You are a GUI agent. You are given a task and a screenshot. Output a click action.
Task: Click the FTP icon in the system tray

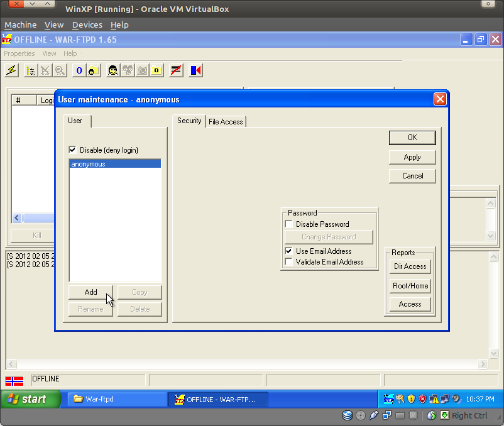pyautogui.click(x=388, y=399)
